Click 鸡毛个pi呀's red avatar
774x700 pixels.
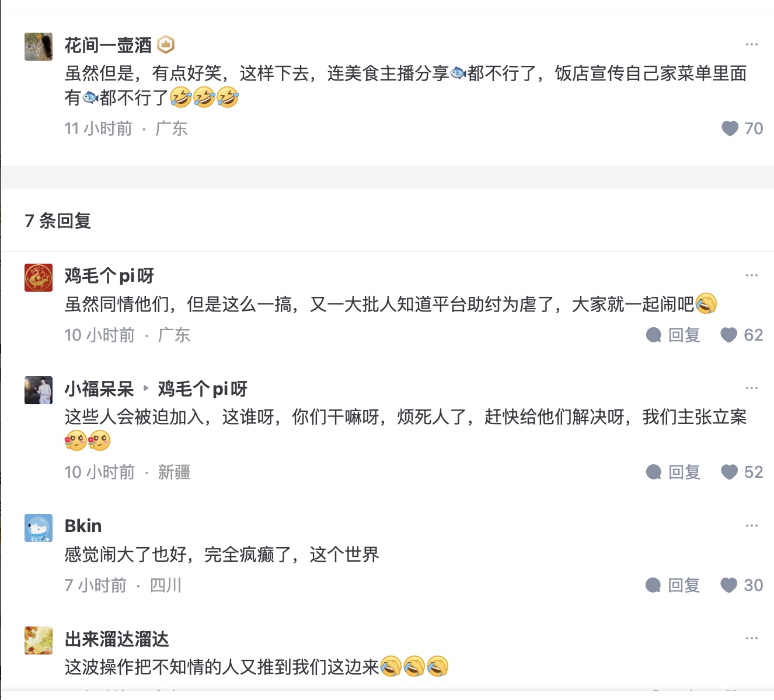[x=39, y=277]
